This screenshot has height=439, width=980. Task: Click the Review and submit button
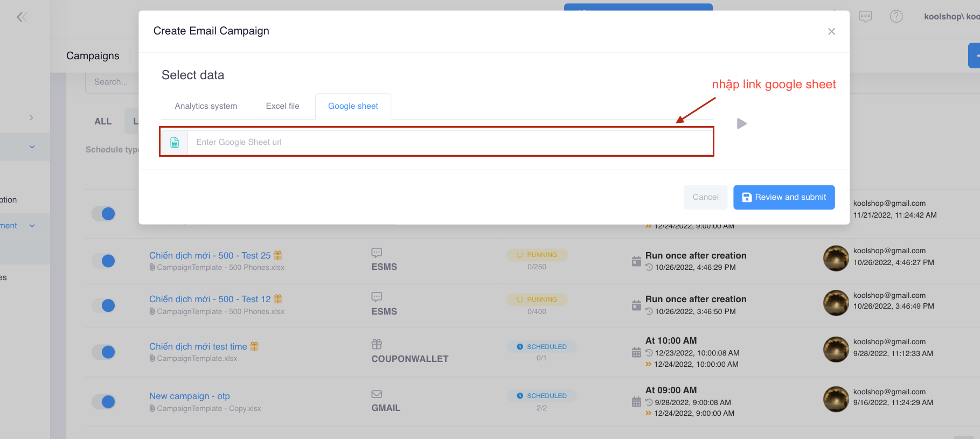783,197
